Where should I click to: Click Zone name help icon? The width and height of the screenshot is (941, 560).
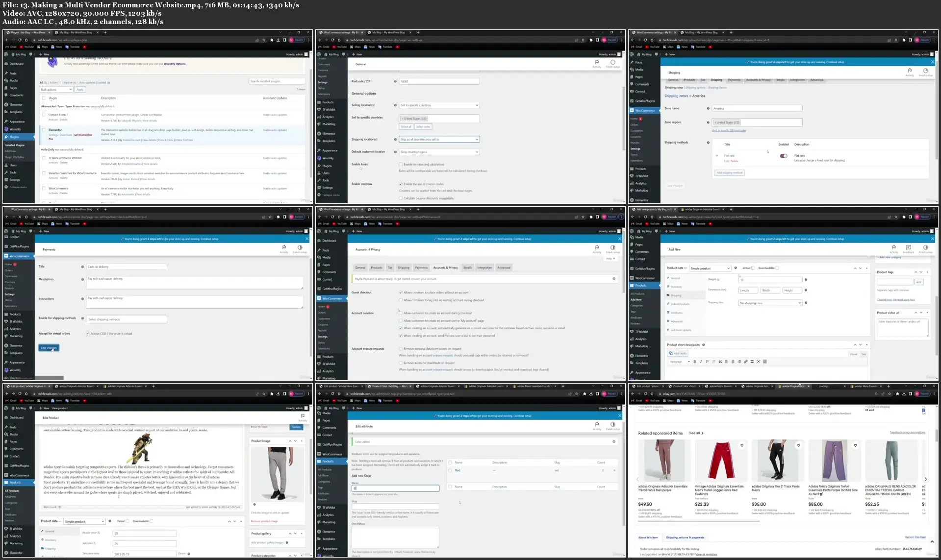pos(708,108)
